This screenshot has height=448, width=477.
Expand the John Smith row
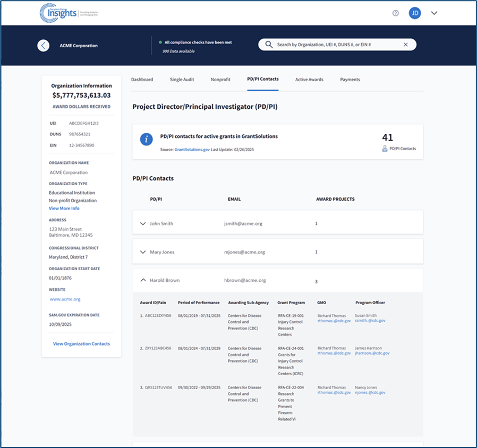[x=142, y=223]
